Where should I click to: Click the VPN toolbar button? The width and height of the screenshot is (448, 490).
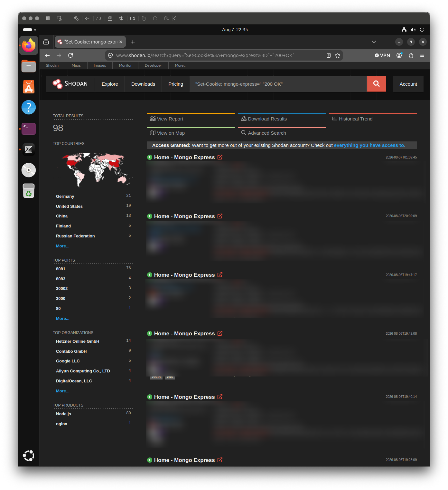pos(382,55)
